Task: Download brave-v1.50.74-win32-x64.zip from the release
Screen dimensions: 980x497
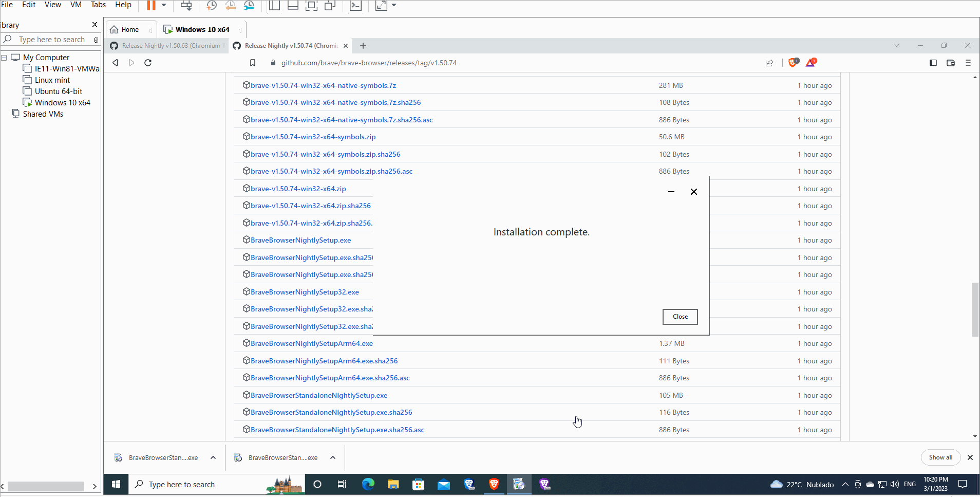Action: pyautogui.click(x=298, y=189)
